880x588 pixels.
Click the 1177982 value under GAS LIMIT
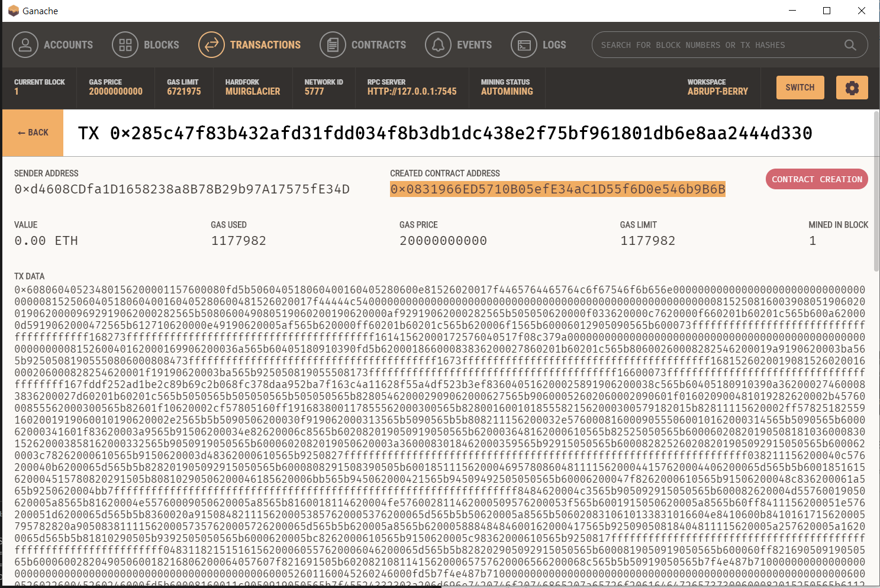point(647,241)
